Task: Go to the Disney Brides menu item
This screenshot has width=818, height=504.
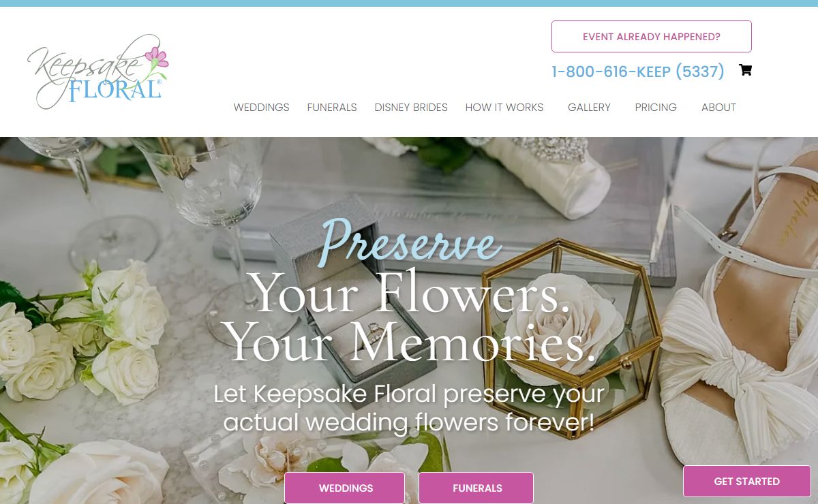Action: tap(411, 108)
